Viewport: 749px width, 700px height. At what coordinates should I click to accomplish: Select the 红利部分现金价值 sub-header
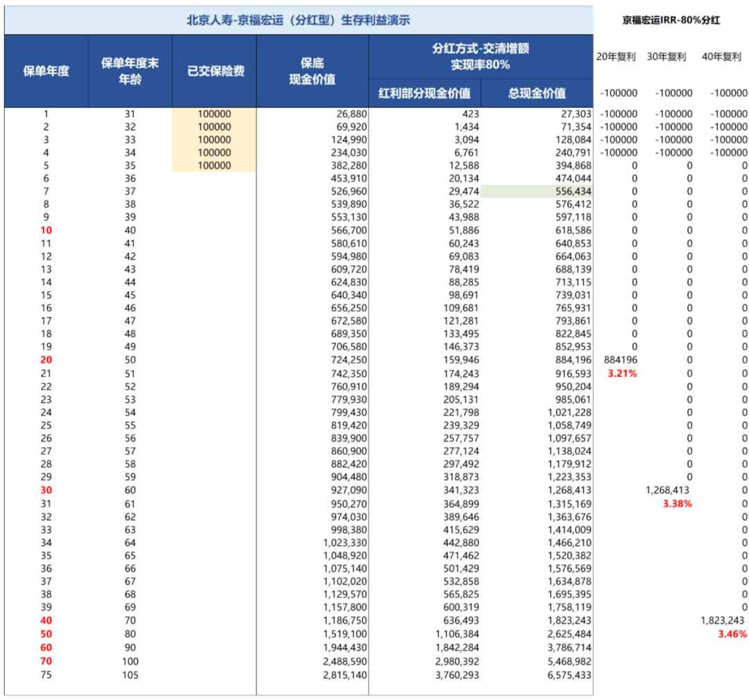click(424, 93)
